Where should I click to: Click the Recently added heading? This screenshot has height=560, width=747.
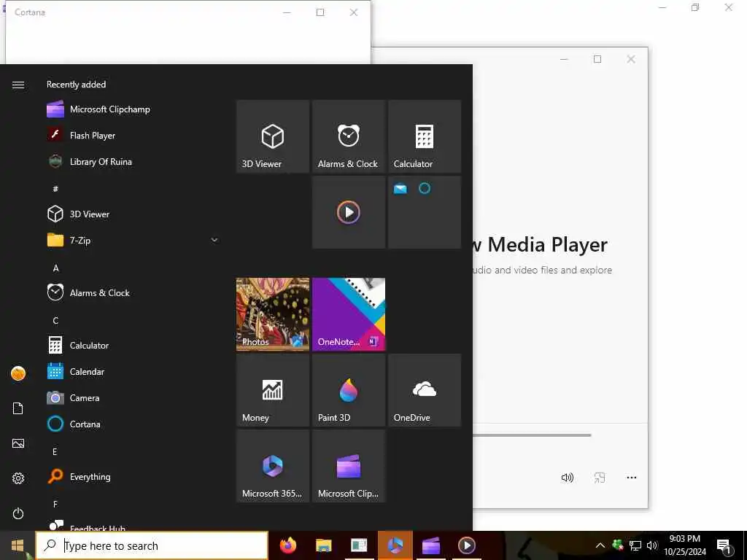[x=76, y=85]
